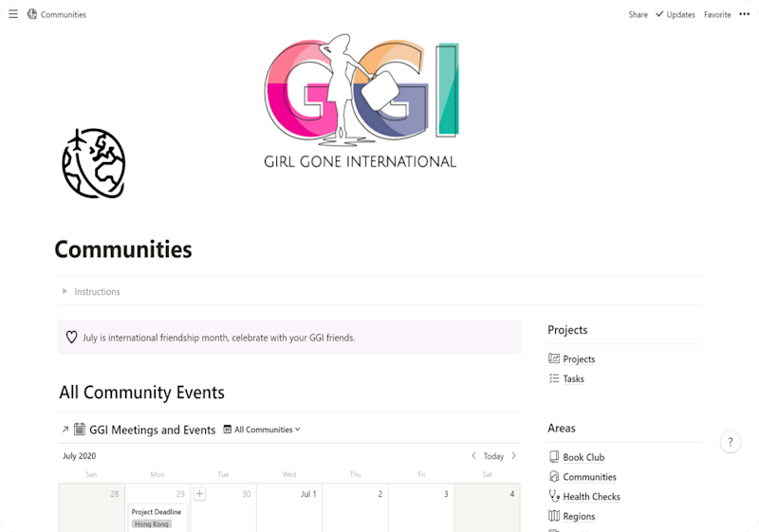The image size is (759, 532).
Task: Open the GGI Meetings and Events database
Action: point(153,430)
